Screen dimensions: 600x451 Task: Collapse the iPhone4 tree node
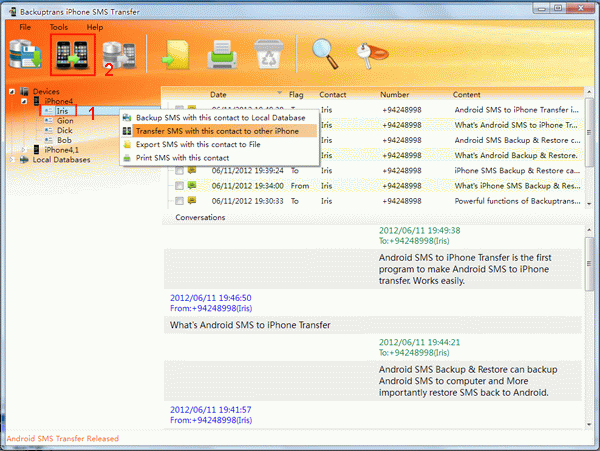(24, 101)
